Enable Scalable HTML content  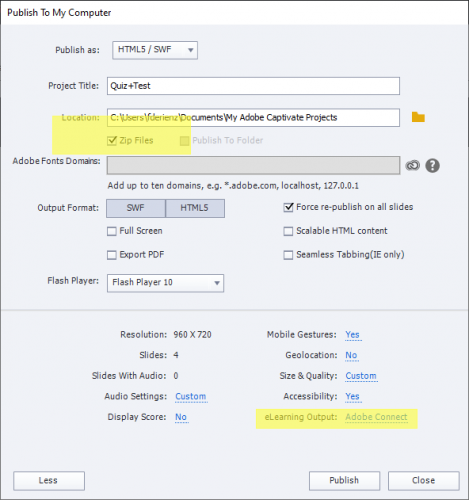point(288,231)
